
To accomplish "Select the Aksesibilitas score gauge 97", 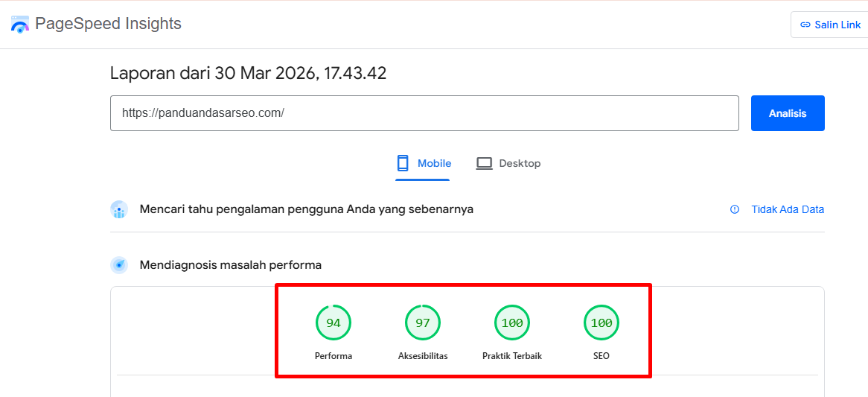I will click(x=423, y=323).
